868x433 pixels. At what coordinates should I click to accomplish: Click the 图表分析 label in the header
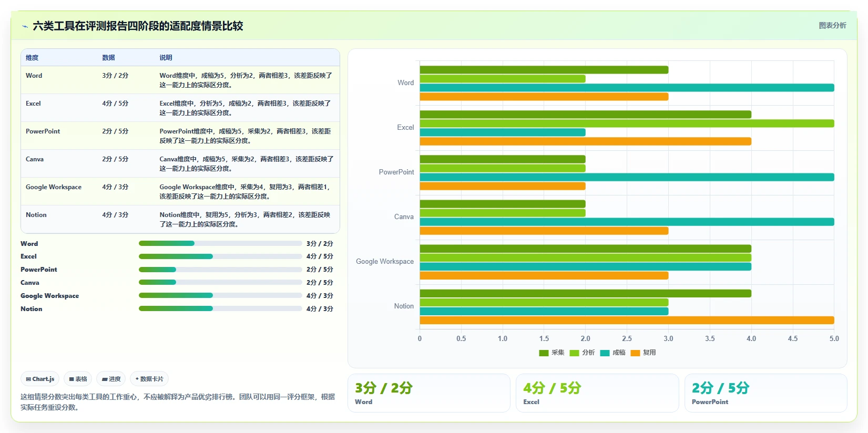[832, 25]
